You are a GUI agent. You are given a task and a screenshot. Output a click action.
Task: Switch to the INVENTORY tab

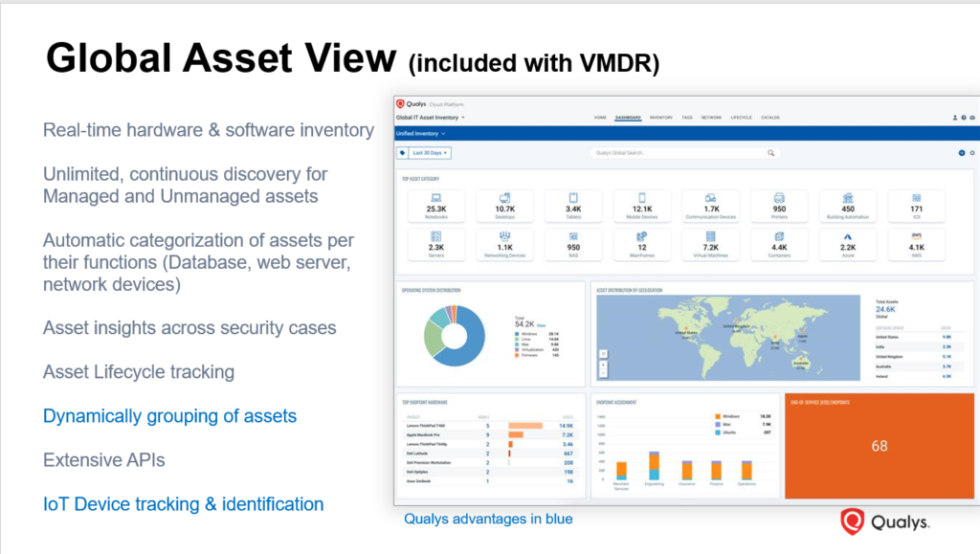click(660, 118)
